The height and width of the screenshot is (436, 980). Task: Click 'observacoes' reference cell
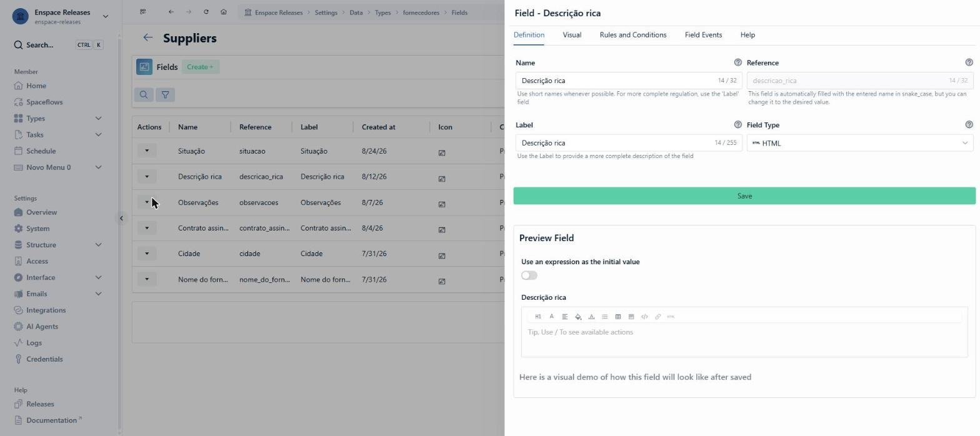[x=259, y=202]
